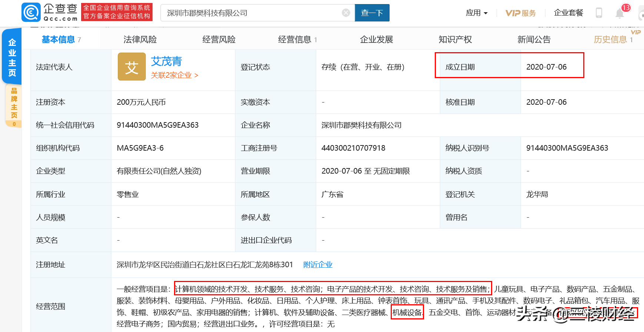This screenshot has height=332, width=644.
Task: Click the mobile phone app icon
Action: pos(598,13)
